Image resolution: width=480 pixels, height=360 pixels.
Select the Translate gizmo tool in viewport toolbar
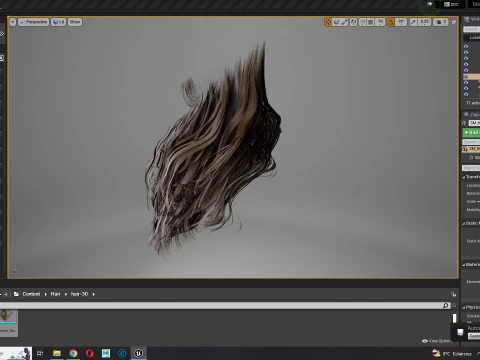coord(328,22)
